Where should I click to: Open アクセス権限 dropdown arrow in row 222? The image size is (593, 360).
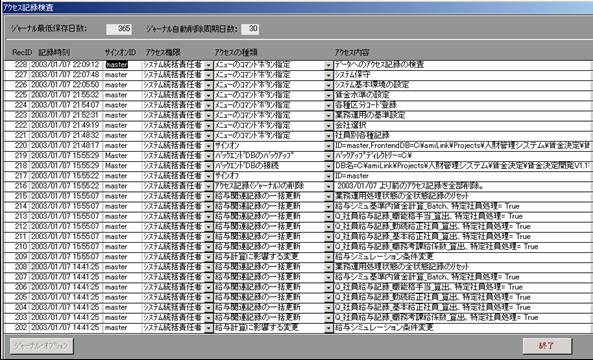click(208, 126)
